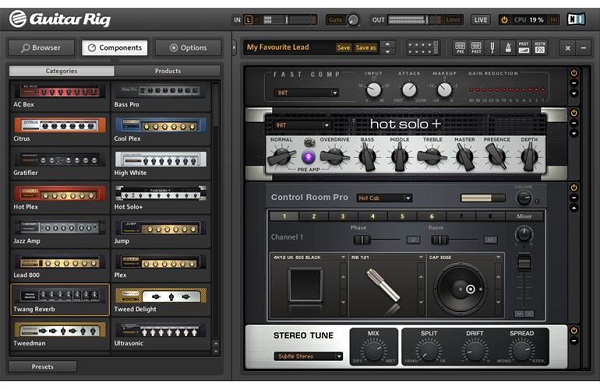
Task: Click the Save as button
Action: pyautogui.click(x=366, y=48)
